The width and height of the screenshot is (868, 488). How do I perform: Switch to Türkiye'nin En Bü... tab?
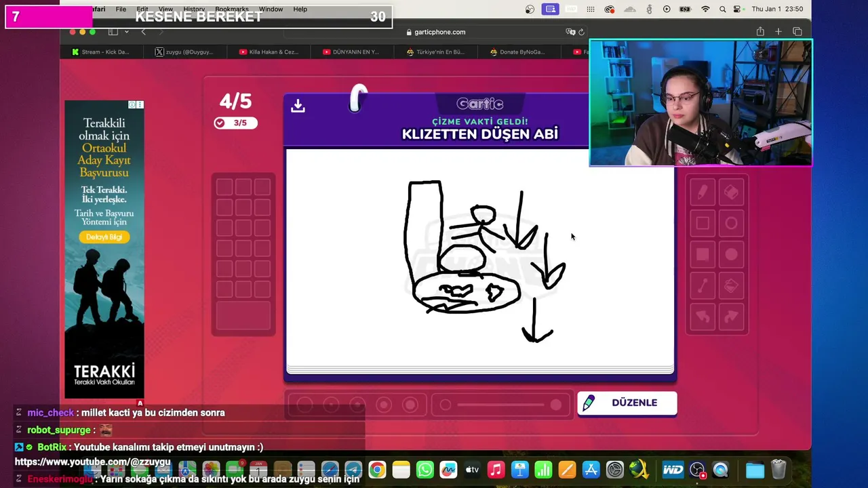(435, 52)
